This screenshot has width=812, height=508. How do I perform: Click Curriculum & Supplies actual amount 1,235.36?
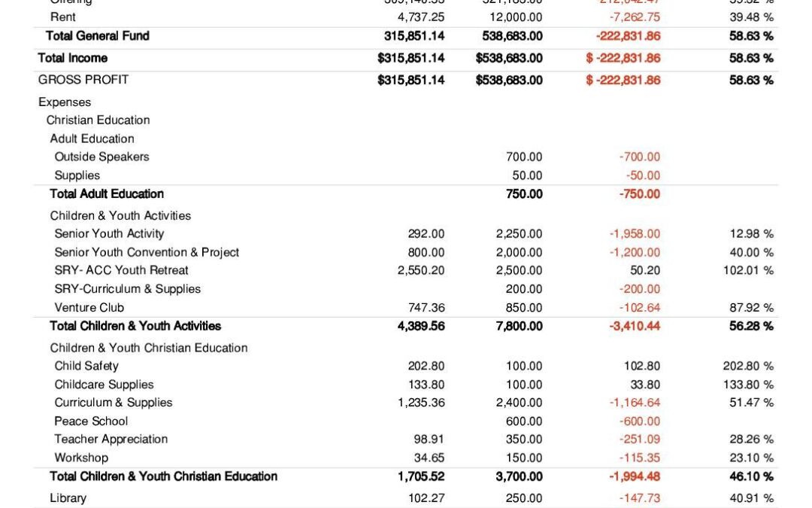pos(421,403)
